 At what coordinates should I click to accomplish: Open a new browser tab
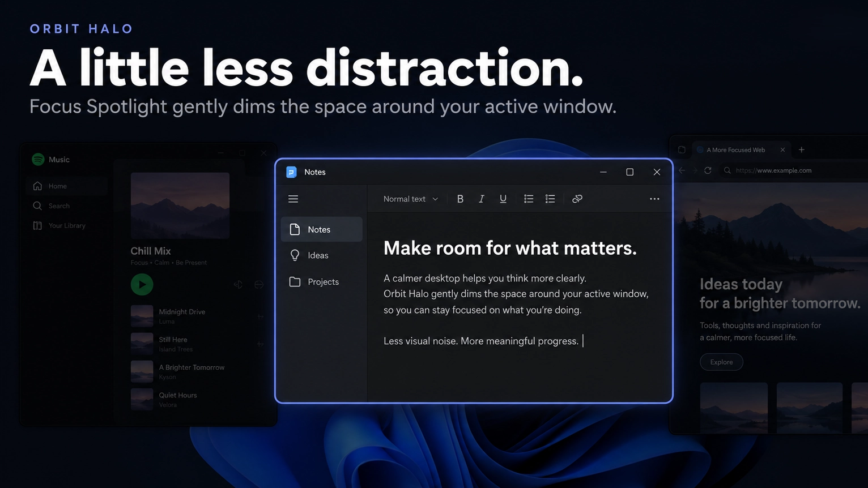coord(801,150)
